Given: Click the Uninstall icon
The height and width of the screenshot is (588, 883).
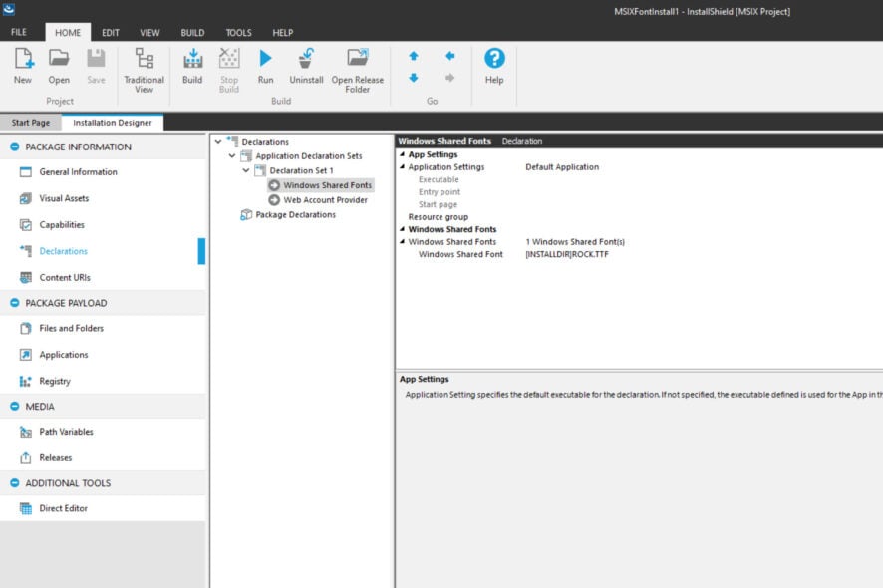Looking at the screenshot, I should 306,66.
